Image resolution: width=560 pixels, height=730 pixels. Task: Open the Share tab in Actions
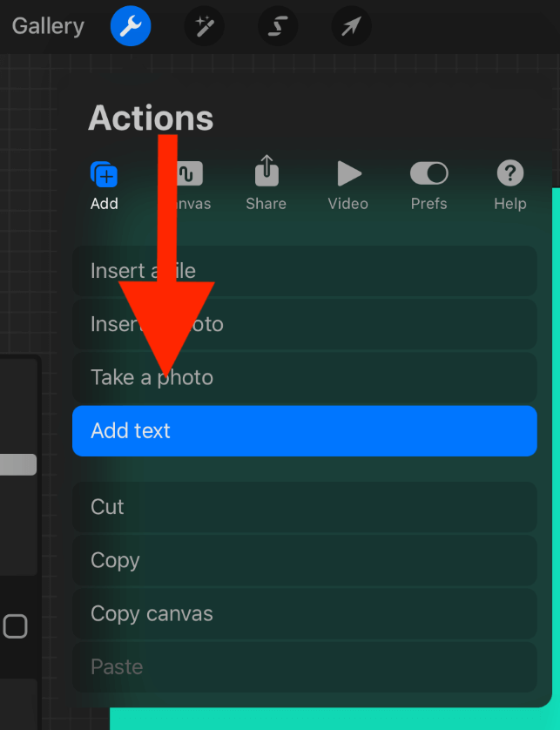(266, 186)
